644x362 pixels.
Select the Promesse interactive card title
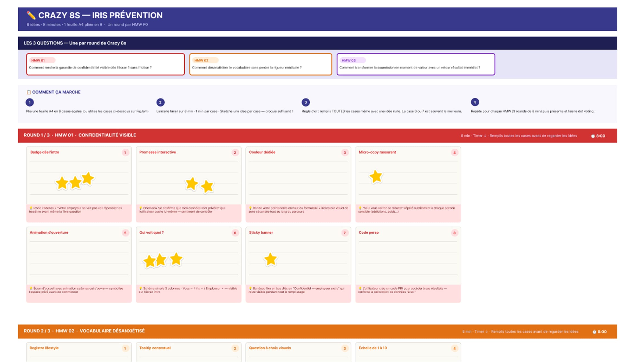157,152
